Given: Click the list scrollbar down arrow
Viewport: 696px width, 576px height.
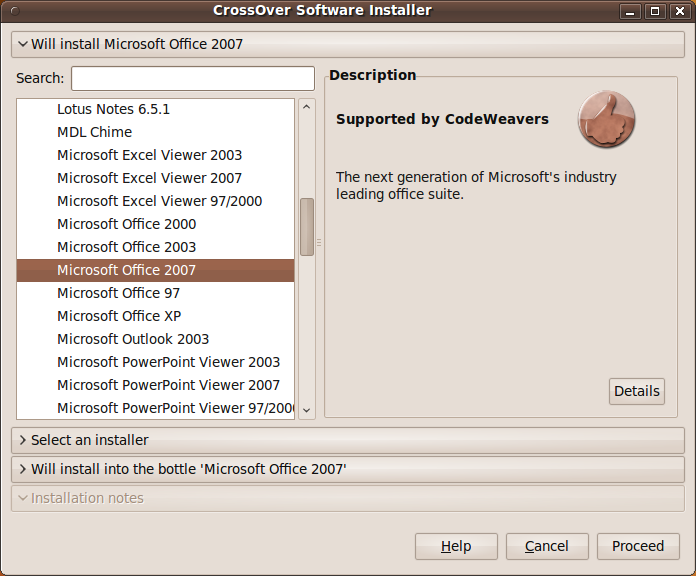Looking at the screenshot, I should click(307, 410).
